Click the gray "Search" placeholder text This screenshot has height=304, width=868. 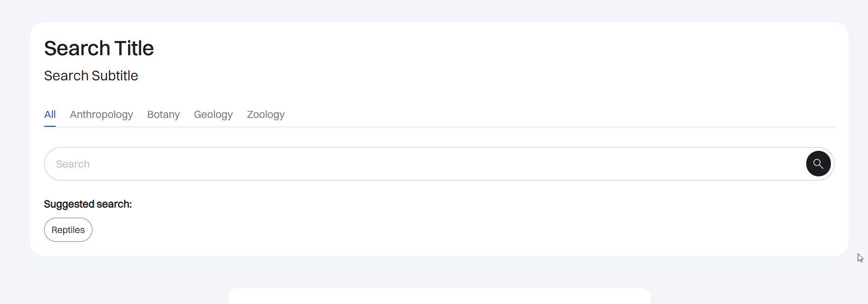coord(73,164)
